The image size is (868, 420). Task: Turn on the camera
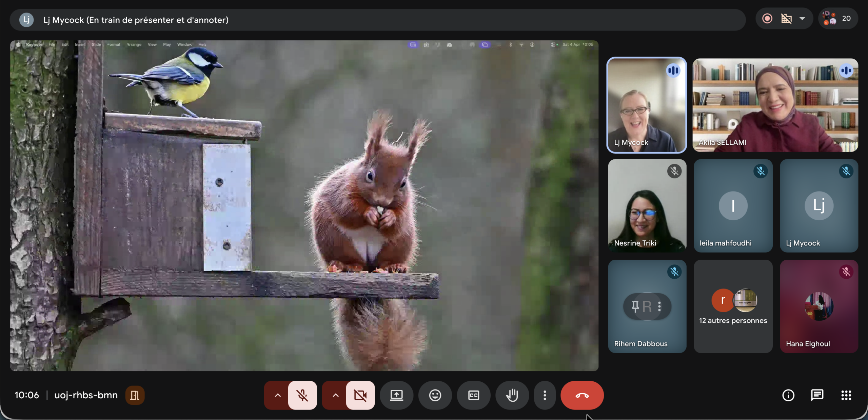pyautogui.click(x=360, y=395)
